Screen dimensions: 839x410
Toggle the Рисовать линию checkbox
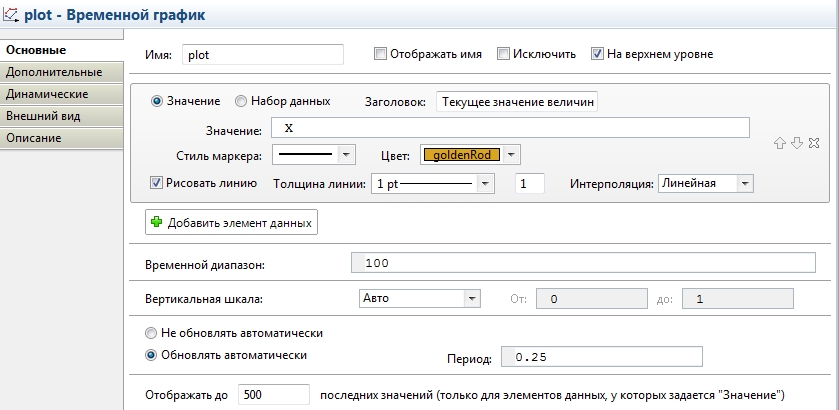[156, 183]
